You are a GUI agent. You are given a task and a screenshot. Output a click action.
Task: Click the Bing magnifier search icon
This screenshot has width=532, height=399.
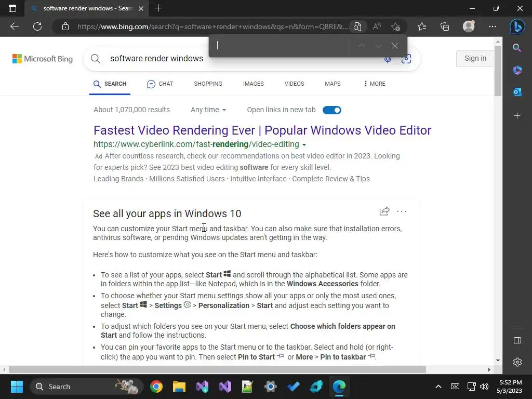[x=96, y=59]
